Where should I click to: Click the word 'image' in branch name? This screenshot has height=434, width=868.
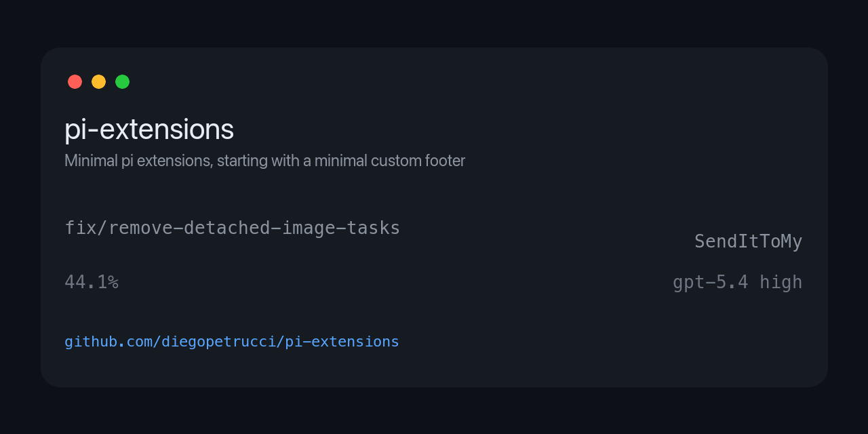(309, 229)
